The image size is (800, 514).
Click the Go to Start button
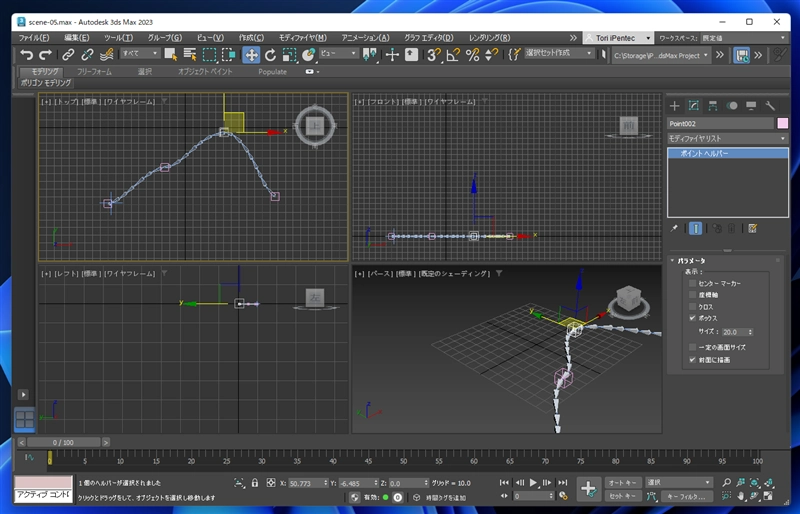pyautogui.click(x=504, y=482)
